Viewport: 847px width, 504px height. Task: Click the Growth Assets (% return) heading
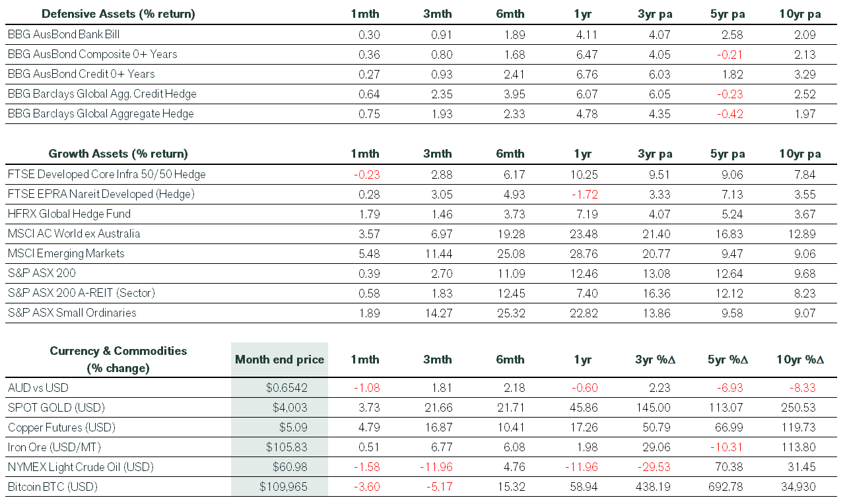(x=118, y=154)
